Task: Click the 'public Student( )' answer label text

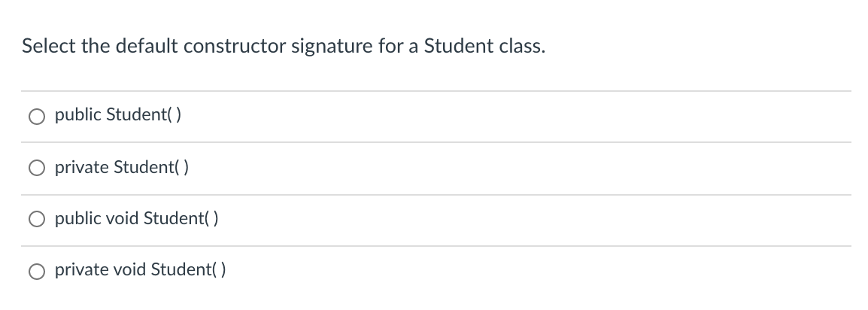Action: click(x=118, y=114)
